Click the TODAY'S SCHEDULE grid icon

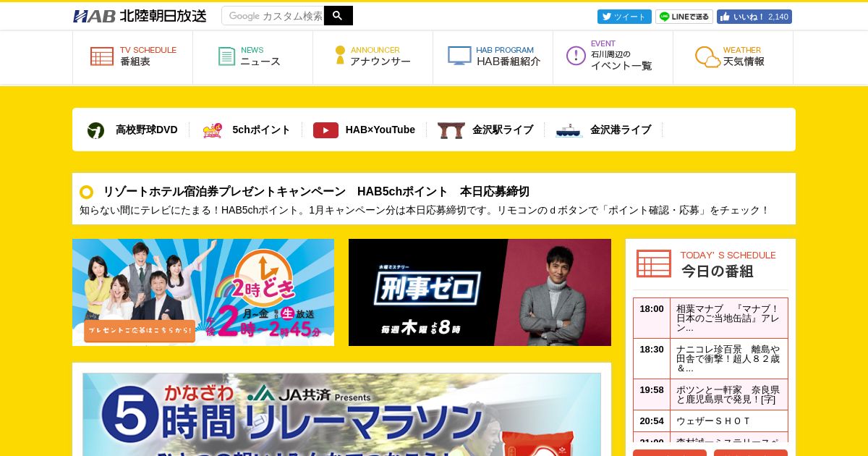(654, 263)
